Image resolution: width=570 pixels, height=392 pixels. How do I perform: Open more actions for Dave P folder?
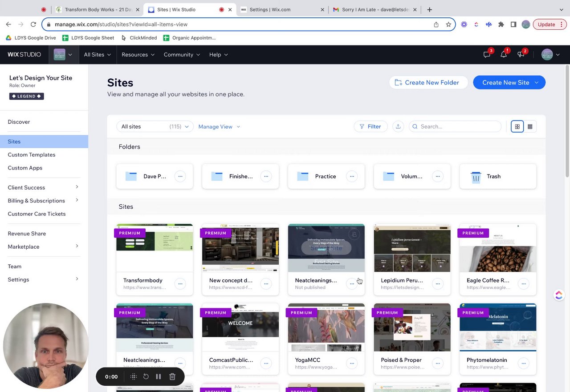coord(180,176)
